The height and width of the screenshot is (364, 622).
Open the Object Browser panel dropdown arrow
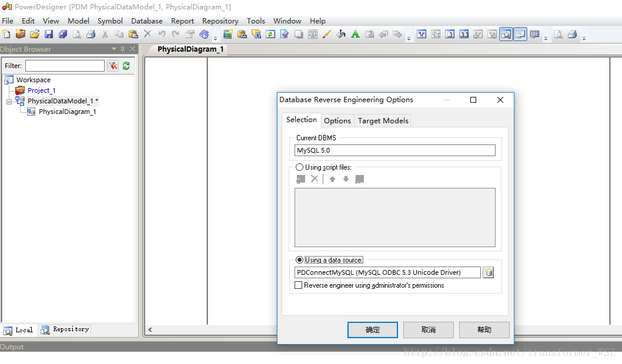tap(114, 49)
